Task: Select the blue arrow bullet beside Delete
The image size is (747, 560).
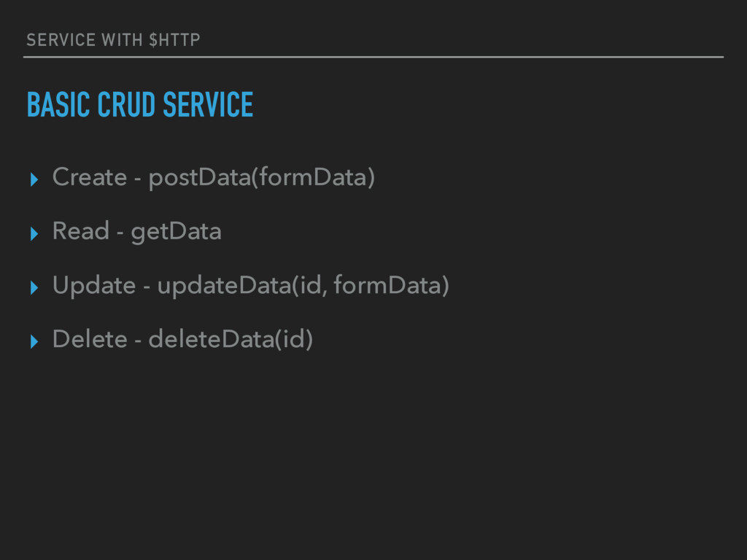Action: point(34,341)
